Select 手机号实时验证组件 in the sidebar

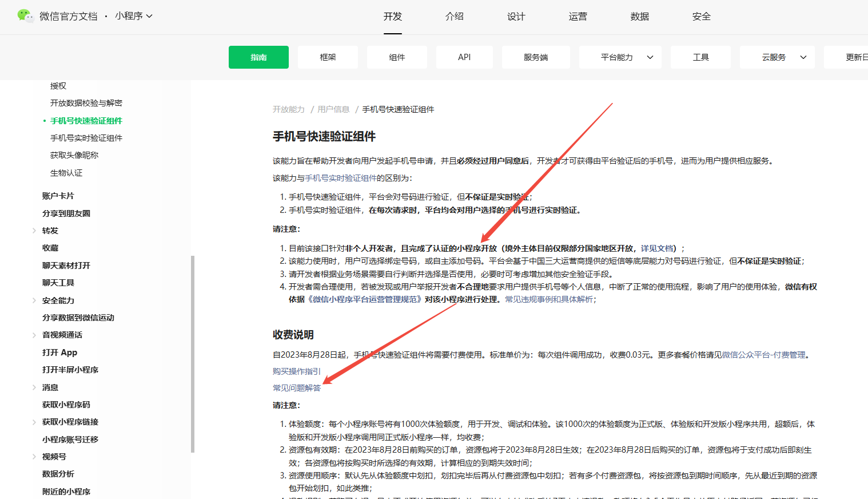(86, 138)
